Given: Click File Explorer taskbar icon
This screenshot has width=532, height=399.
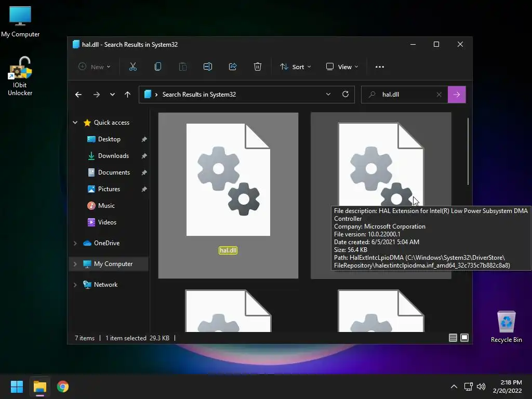Looking at the screenshot, I should [x=40, y=387].
